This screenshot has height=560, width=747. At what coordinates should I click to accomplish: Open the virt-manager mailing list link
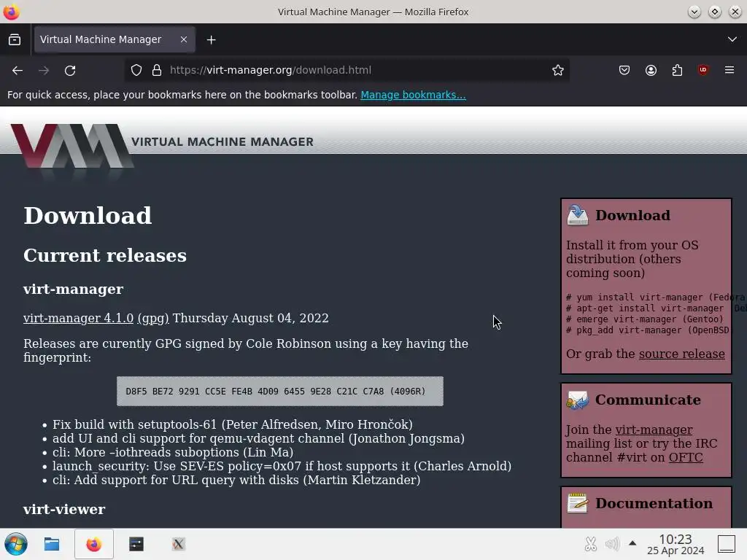click(654, 429)
